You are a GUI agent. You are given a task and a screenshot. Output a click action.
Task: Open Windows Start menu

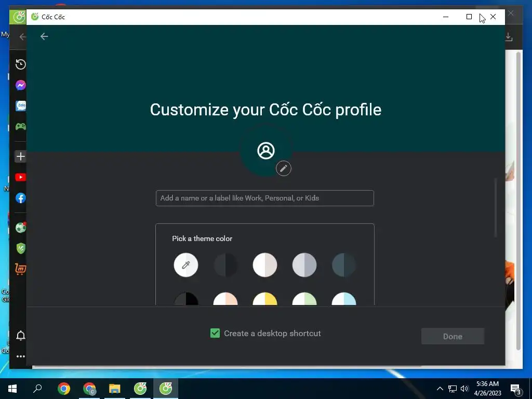(x=12, y=389)
